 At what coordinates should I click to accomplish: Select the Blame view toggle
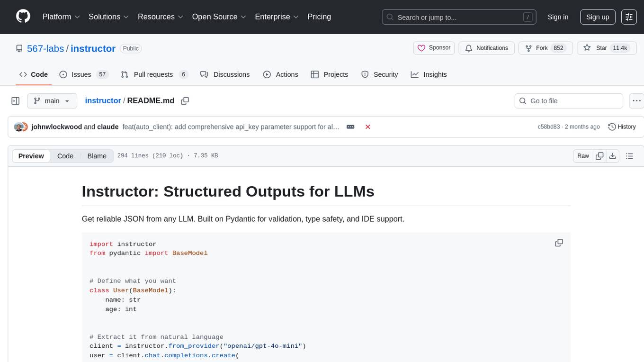[97, 156]
